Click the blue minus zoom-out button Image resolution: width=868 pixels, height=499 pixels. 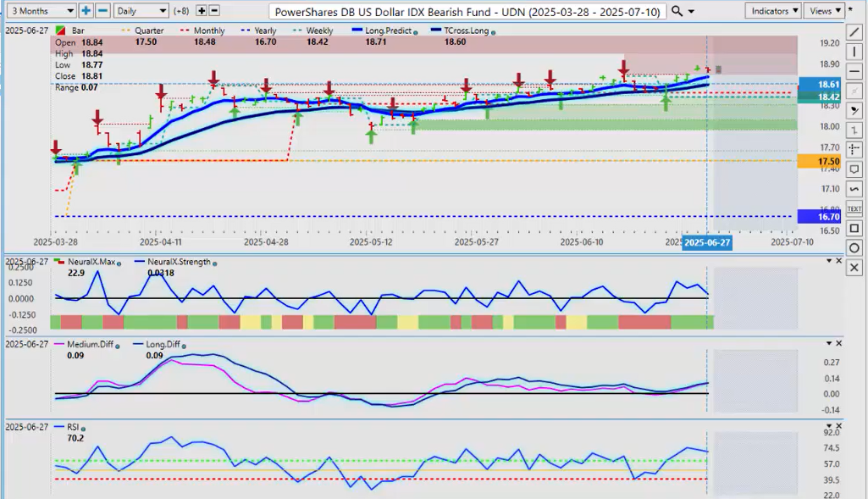click(102, 11)
